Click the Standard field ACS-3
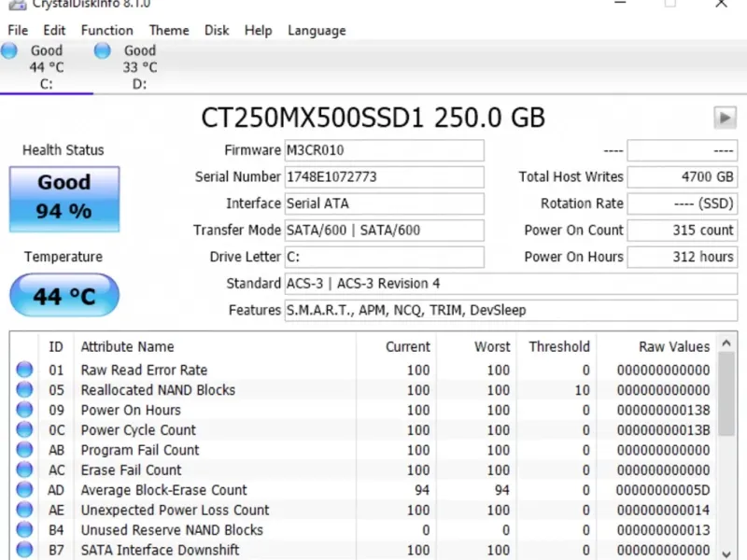747x560 pixels. 511,284
